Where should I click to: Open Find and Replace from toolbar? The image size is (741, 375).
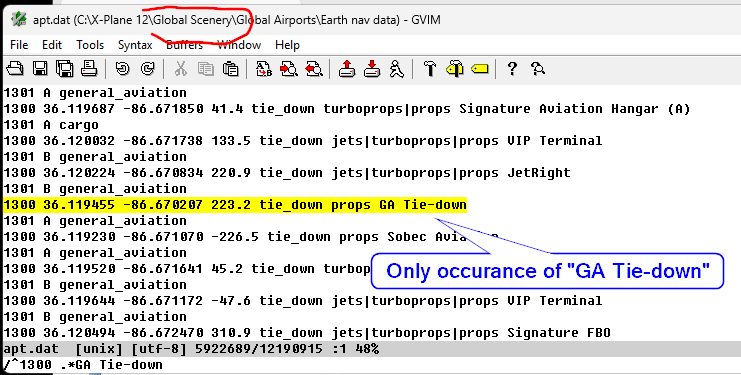[264, 69]
